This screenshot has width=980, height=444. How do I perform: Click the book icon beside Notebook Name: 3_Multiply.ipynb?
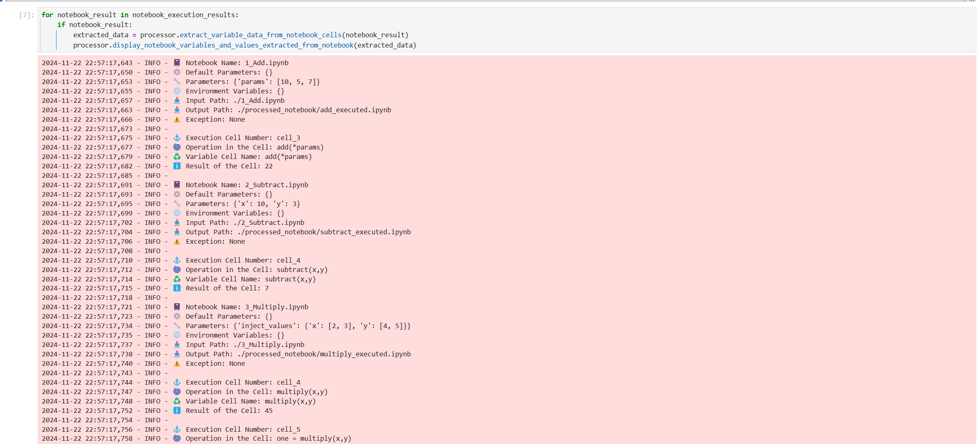point(177,307)
